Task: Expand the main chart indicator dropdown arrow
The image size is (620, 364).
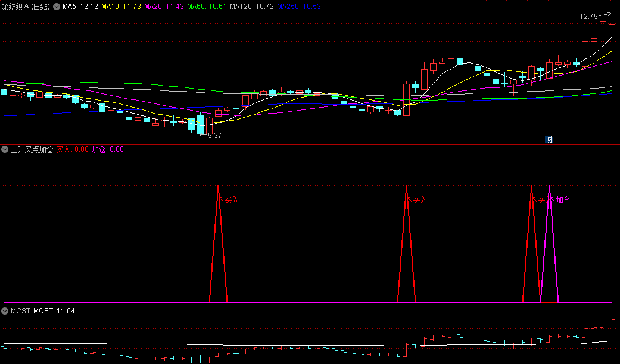Action: 57,7
